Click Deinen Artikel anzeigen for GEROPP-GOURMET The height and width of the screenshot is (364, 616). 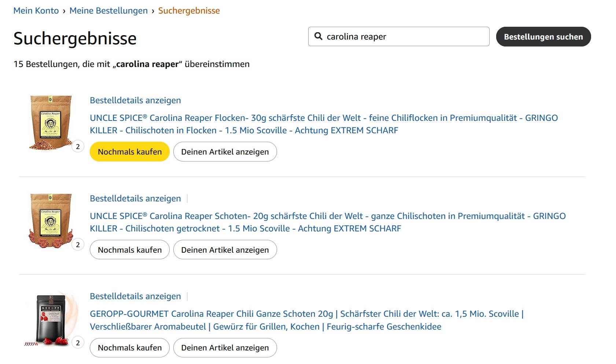tap(225, 348)
